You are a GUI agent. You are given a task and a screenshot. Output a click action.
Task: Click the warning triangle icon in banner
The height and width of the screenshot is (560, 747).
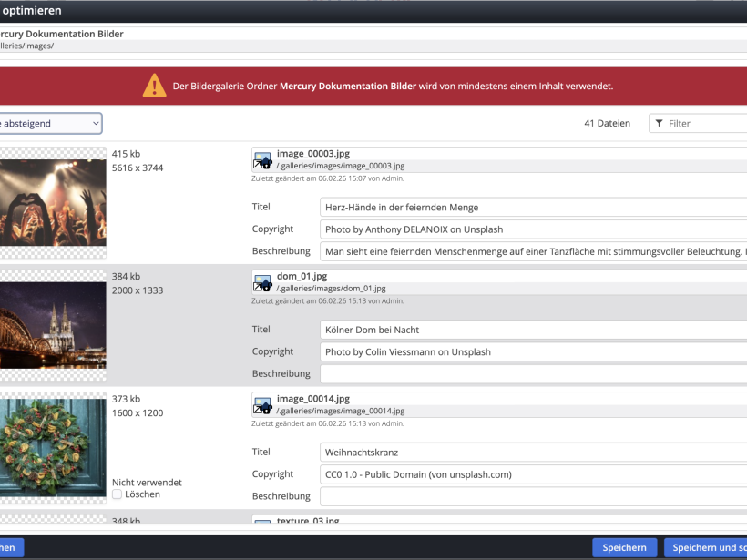click(154, 87)
